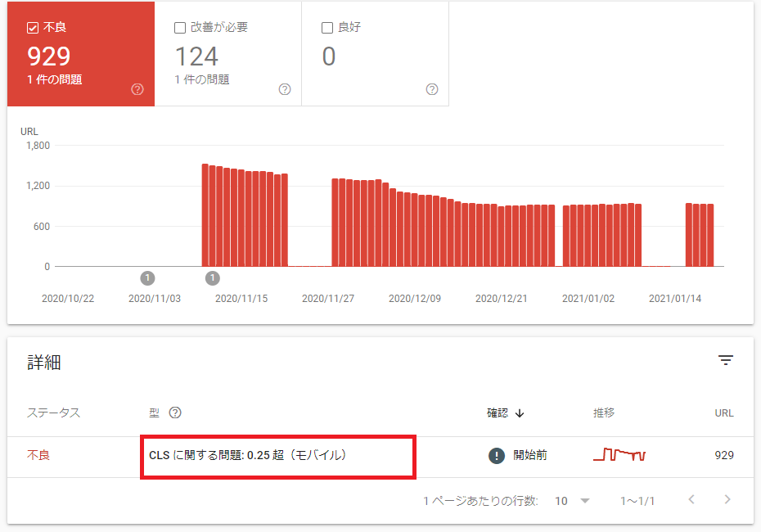Go to previous page arrow
Viewport: 761px width, 532px height.
point(691,499)
